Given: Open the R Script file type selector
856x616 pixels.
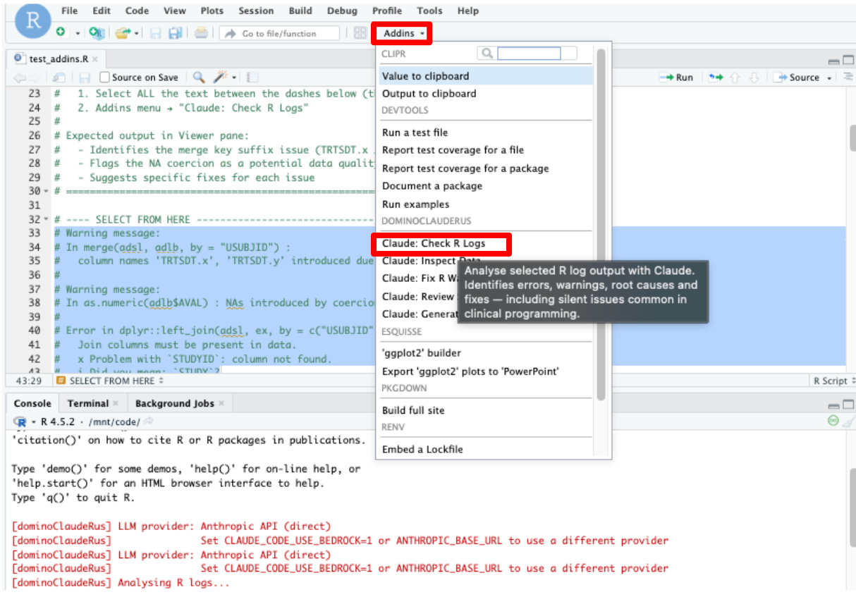Looking at the screenshot, I should [x=833, y=381].
